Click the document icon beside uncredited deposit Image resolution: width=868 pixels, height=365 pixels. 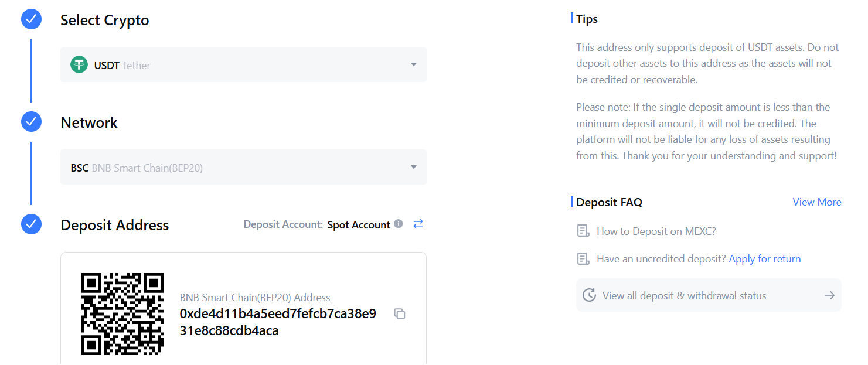tap(583, 258)
